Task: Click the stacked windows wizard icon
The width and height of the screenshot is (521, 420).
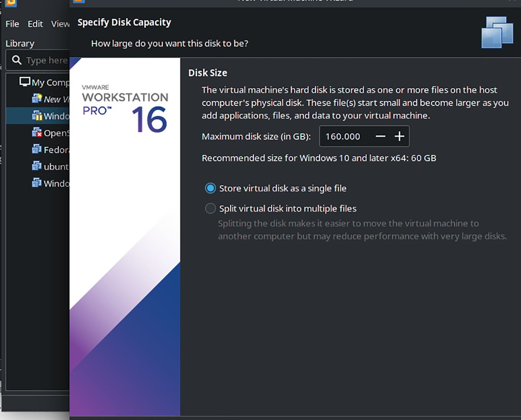Action: pos(497,32)
